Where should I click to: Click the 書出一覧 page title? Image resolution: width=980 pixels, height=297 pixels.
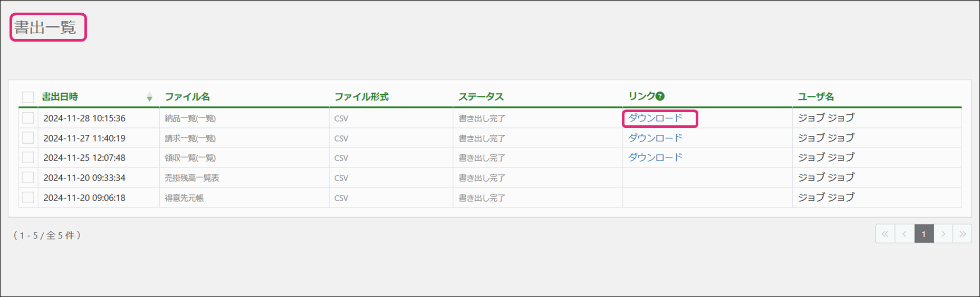pyautogui.click(x=45, y=27)
